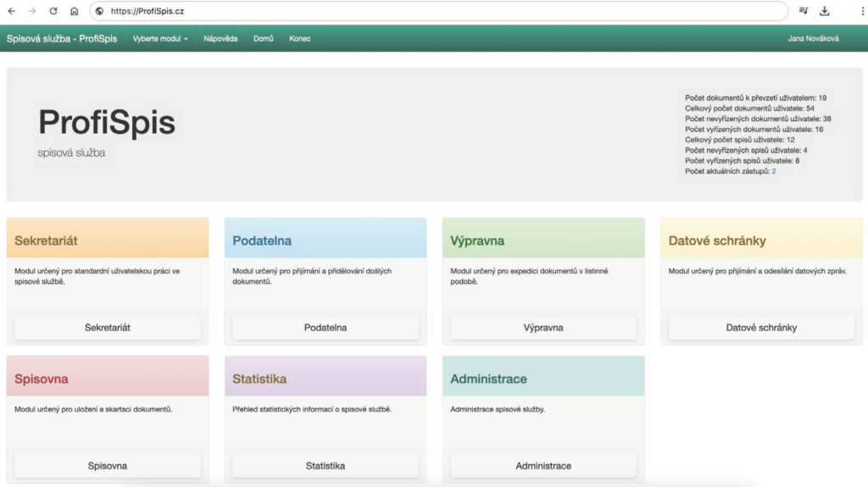868x487 pixels.
Task: Click 'Celkový počet dokumentů uživatele: 54'
Action: click(749, 108)
